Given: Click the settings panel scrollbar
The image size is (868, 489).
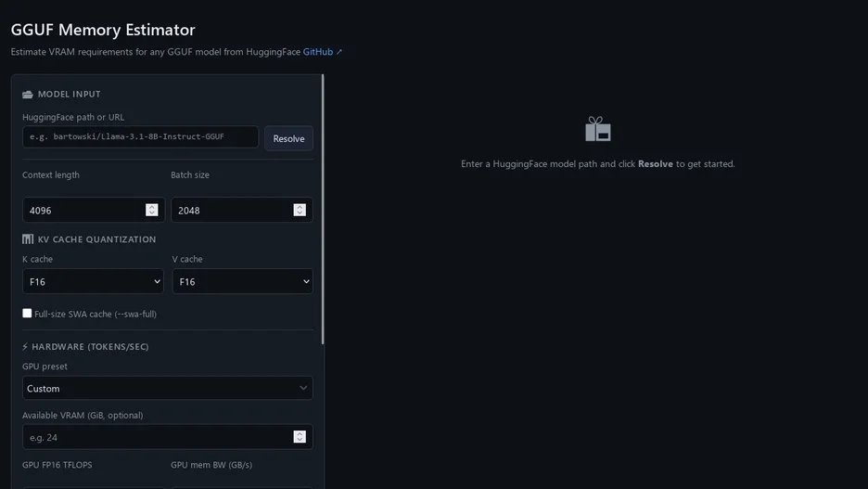Looking at the screenshot, I should [x=322, y=210].
